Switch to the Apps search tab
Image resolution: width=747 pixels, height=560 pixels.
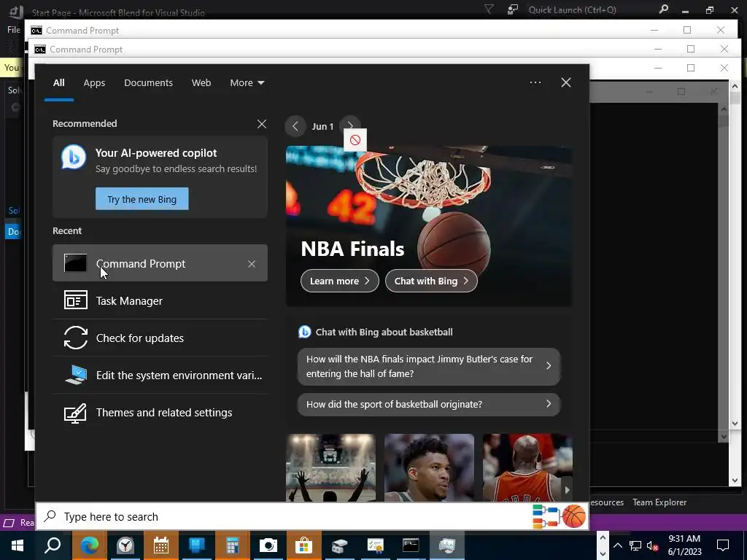coord(94,83)
